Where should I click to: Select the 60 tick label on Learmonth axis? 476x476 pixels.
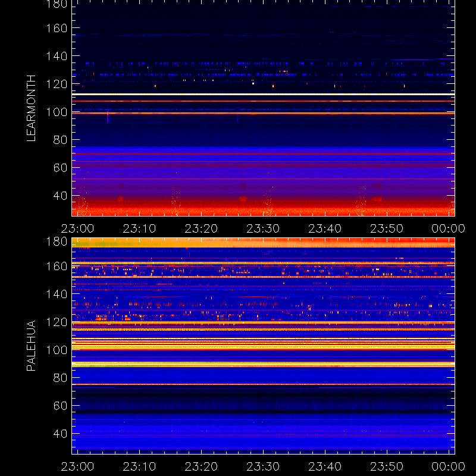tap(60, 168)
